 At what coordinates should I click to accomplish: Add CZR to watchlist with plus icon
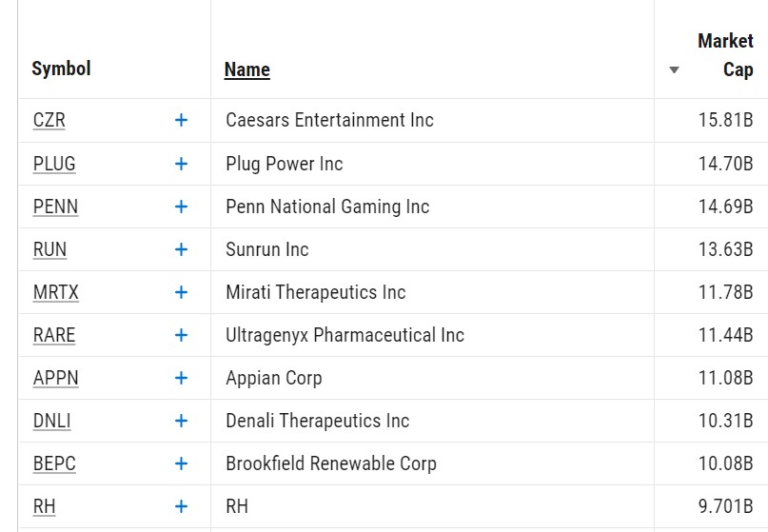[181, 120]
